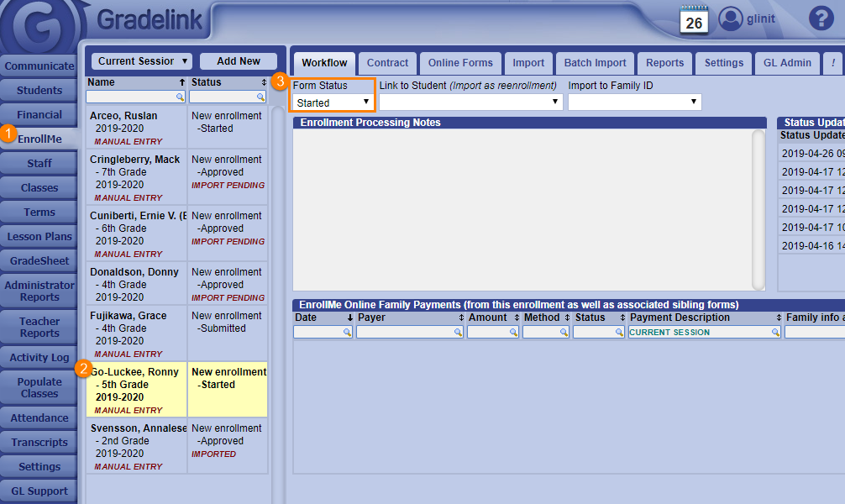Screen dimensions: 845x504
Task: Click the glinit user profile icon
Action: coord(731,18)
